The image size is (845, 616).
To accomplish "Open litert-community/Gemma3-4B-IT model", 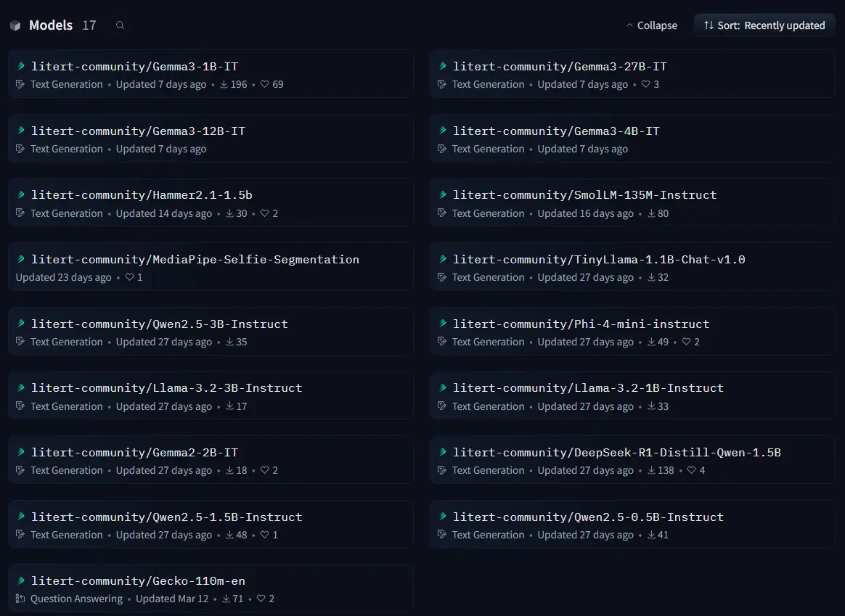I will [632, 139].
